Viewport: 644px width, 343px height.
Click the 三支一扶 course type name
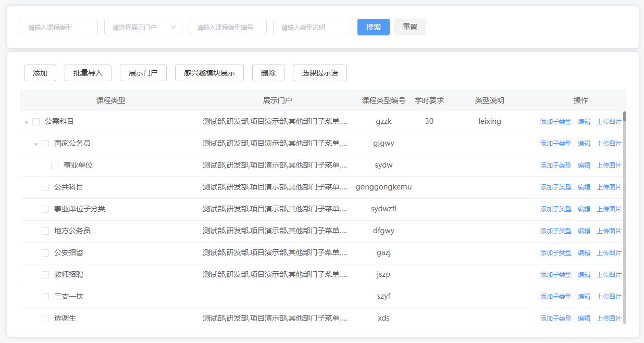[69, 297]
